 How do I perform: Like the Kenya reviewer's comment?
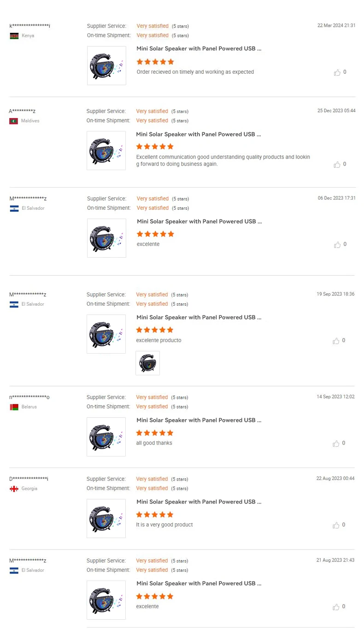tap(337, 72)
